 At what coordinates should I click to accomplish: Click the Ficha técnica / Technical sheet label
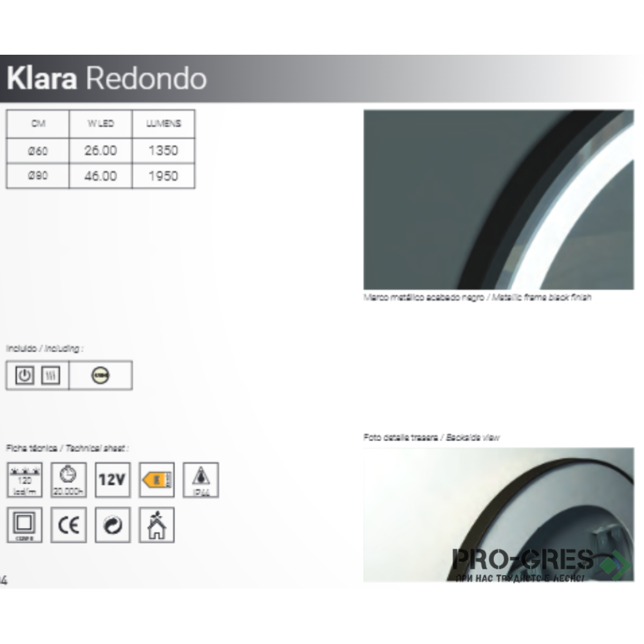pos(68,448)
